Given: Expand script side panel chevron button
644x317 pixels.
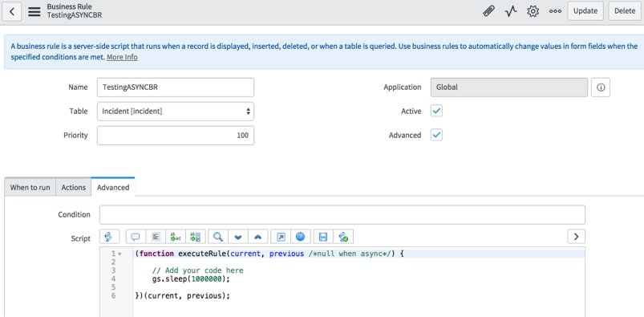Looking at the screenshot, I should [577, 237].
